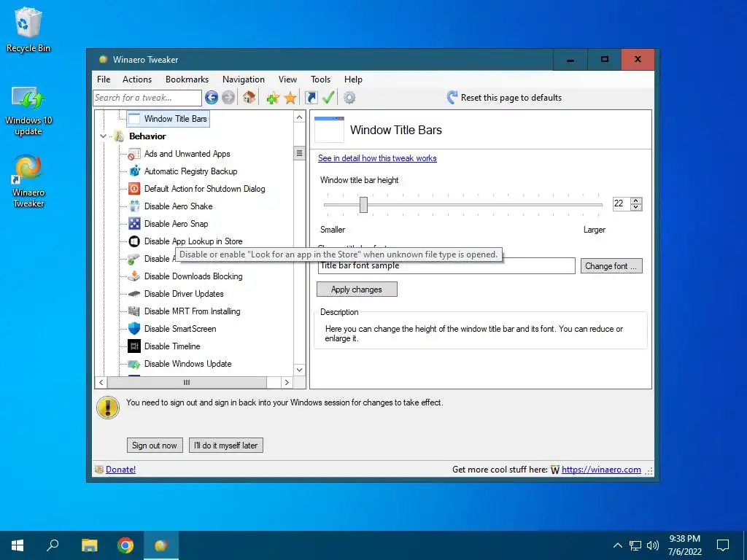
Task: Click the title bar height value box
Action: coord(622,204)
